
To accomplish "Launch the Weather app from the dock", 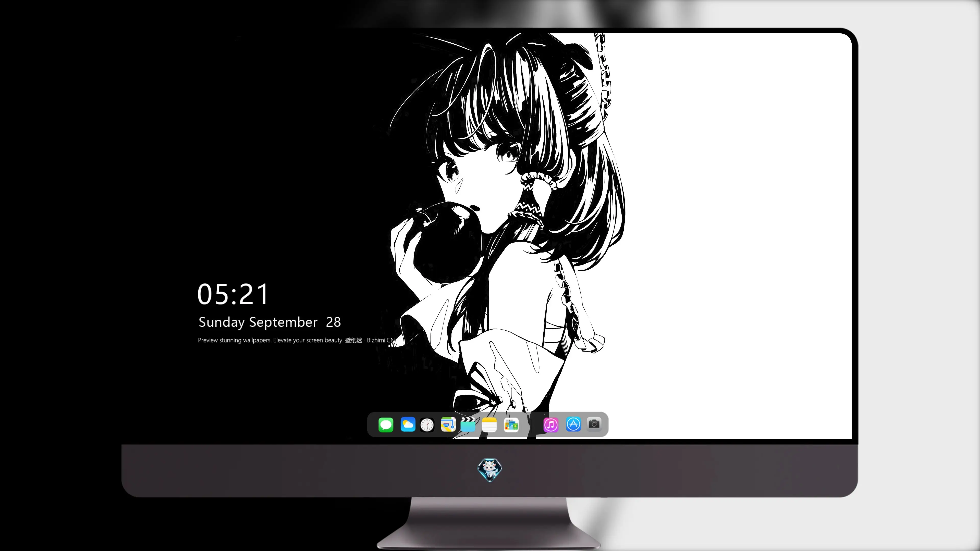I will (x=408, y=424).
